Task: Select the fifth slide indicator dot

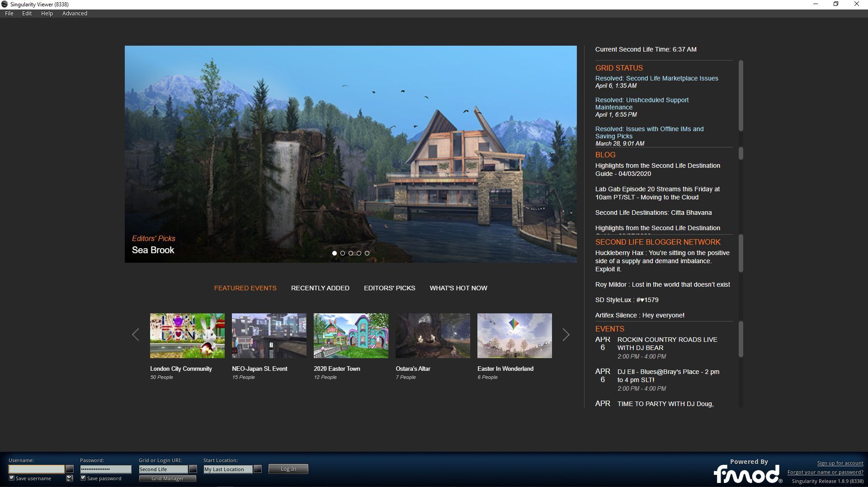Action: (367, 253)
